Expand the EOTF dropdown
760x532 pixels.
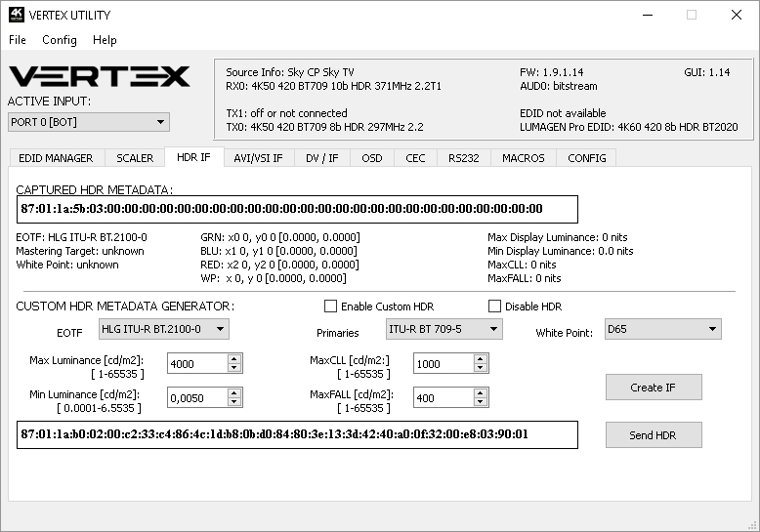[164, 329]
